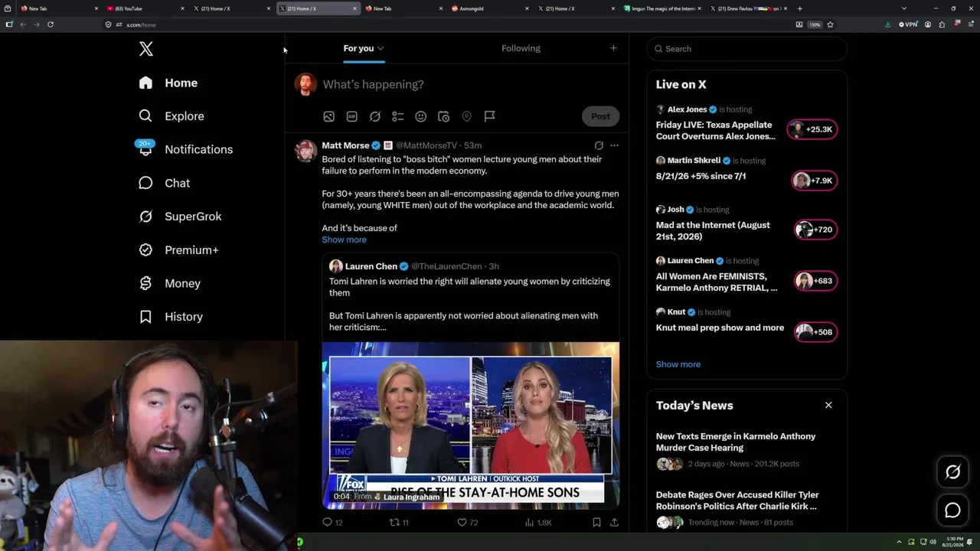Image resolution: width=980 pixels, height=551 pixels.
Task: Join Knut live +508
Action: tap(815, 332)
